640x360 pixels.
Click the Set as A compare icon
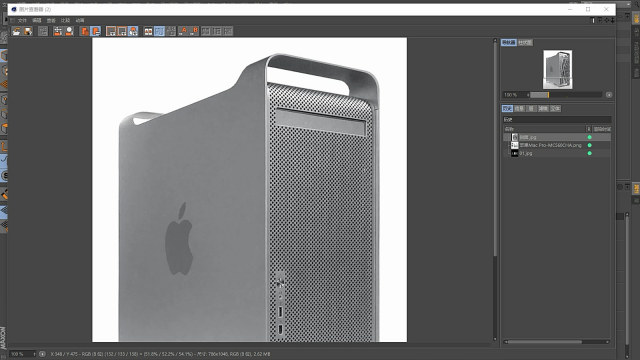pyautogui.click(x=183, y=31)
